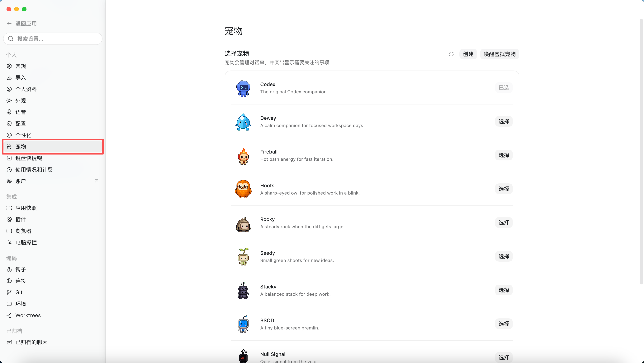Switch to 键盘快捷键 settings

point(53,158)
